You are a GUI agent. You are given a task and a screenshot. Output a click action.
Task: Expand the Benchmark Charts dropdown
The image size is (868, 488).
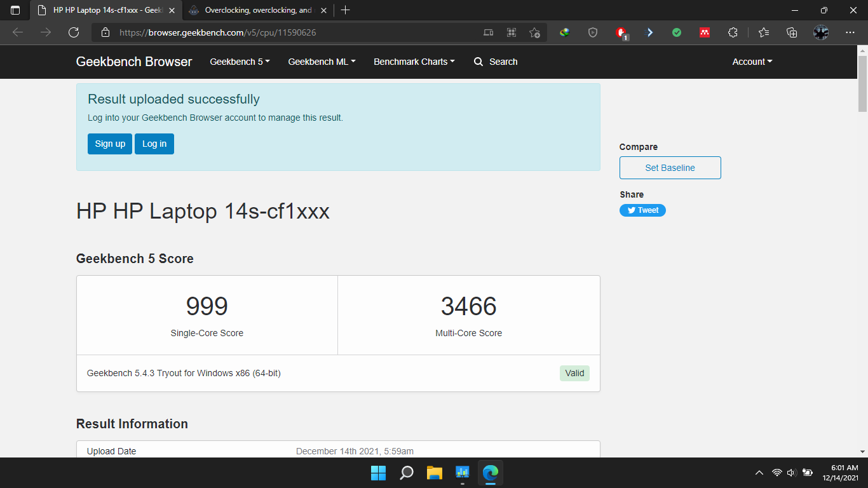click(414, 62)
